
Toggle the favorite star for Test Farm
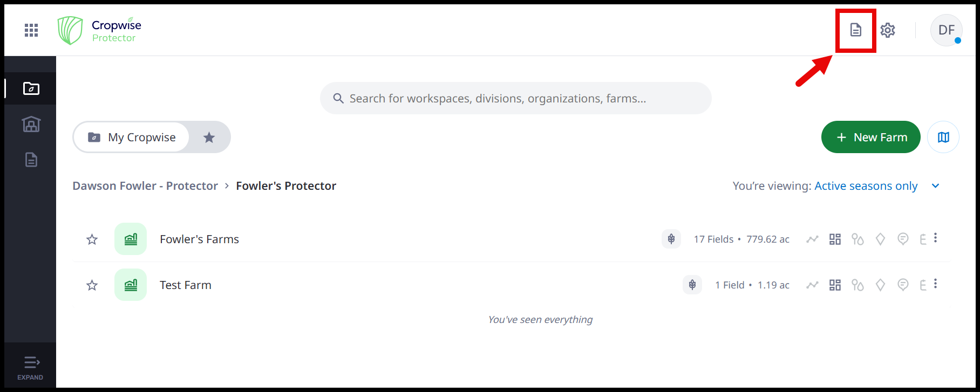92,285
